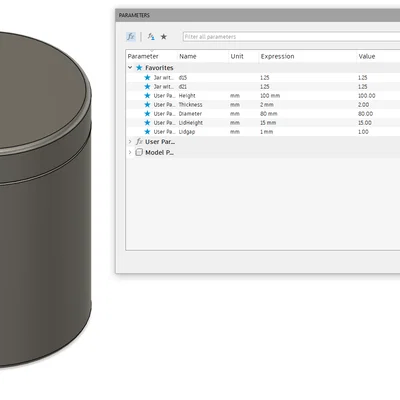Click the Unit column header
Screen dimensions: 400x400
pyautogui.click(x=237, y=56)
